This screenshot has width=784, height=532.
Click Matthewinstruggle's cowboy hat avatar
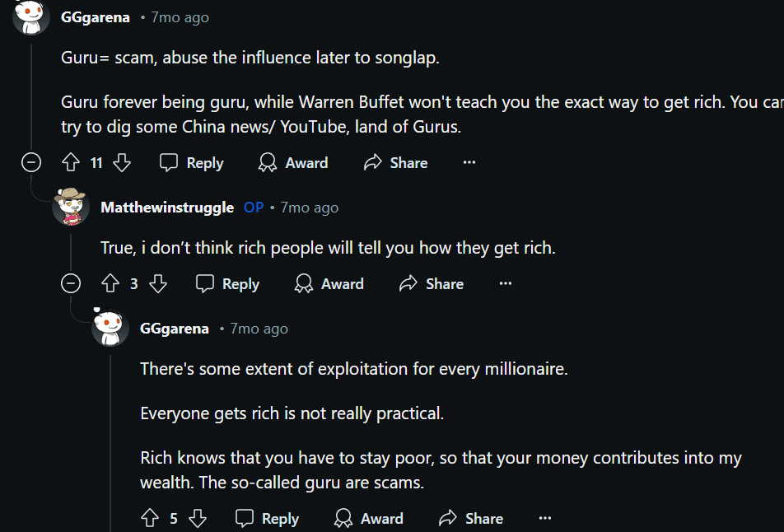tap(71, 207)
